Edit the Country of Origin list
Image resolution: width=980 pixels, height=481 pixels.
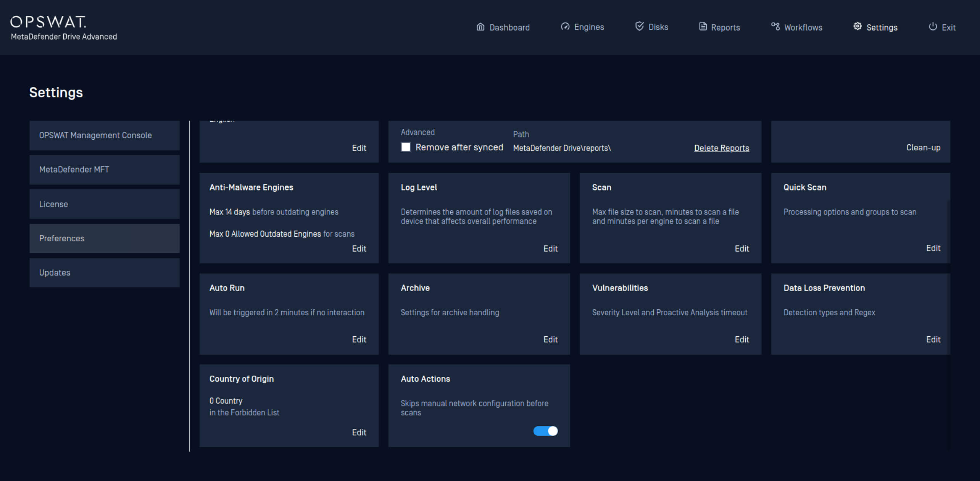(x=359, y=432)
